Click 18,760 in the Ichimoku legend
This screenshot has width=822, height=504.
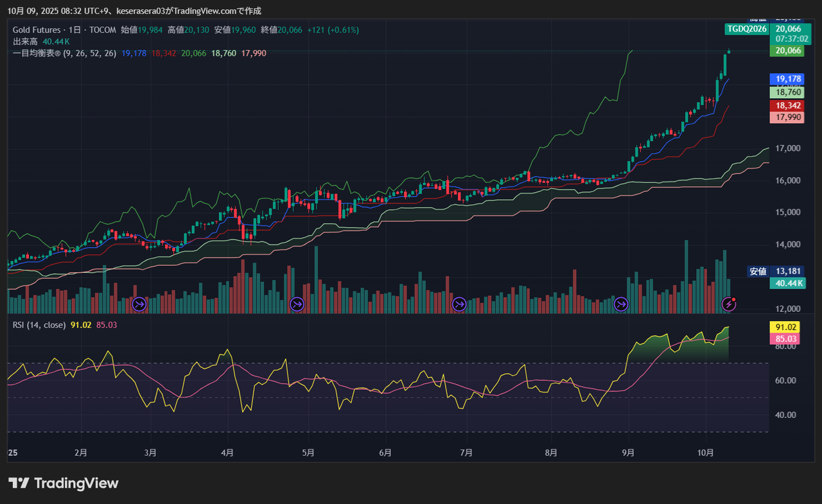[x=224, y=53]
